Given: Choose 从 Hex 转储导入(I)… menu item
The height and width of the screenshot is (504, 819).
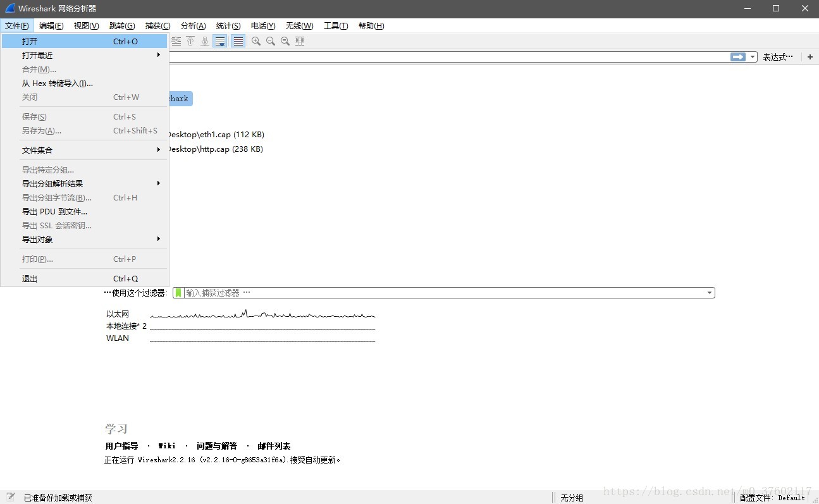Looking at the screenshot, I should (85, 83).
